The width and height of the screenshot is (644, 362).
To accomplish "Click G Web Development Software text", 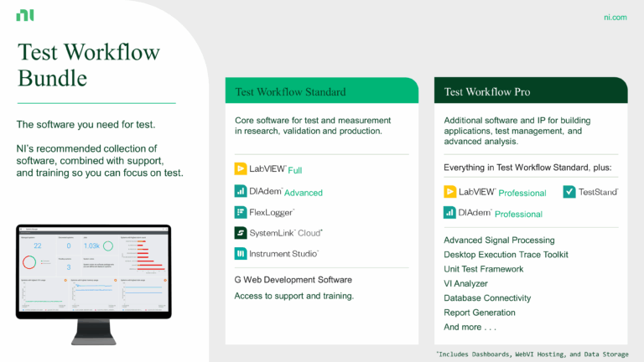I will coord(293,280).
